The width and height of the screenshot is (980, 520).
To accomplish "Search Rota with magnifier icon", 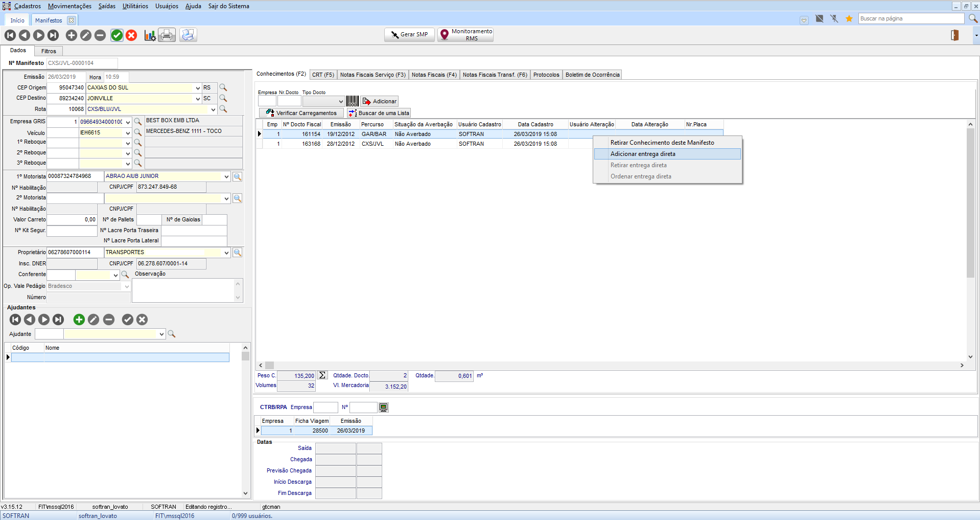I will tap(223, 109).
